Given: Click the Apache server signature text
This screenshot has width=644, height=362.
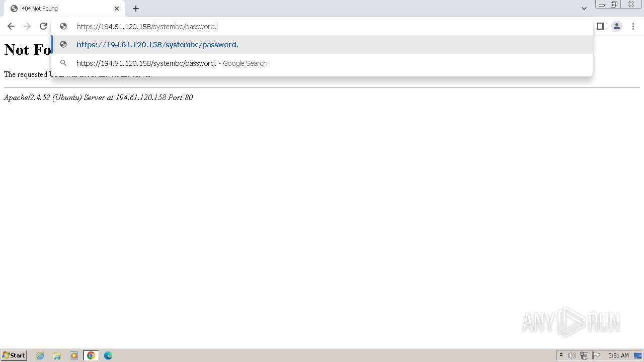Looking at the screenshot, I should [x=98, y=98].
